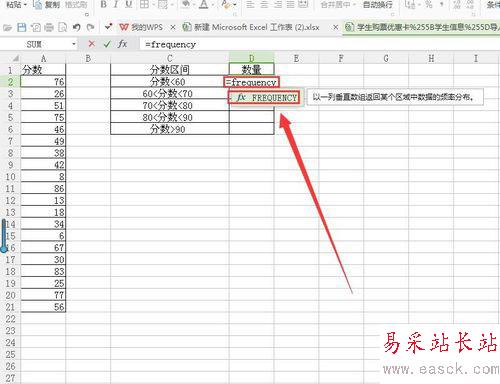Switch to the 学生购票优惠卡 document tab
Screen dimensions: 500x384
click(422, 27)
